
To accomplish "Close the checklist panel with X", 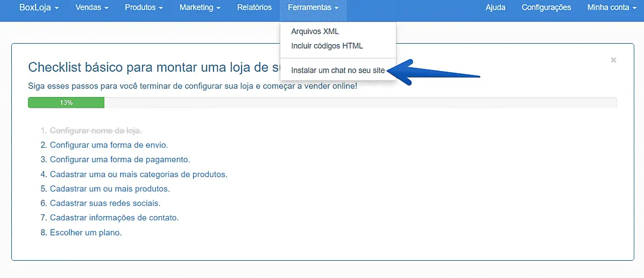I will click(x=613, y=60).
